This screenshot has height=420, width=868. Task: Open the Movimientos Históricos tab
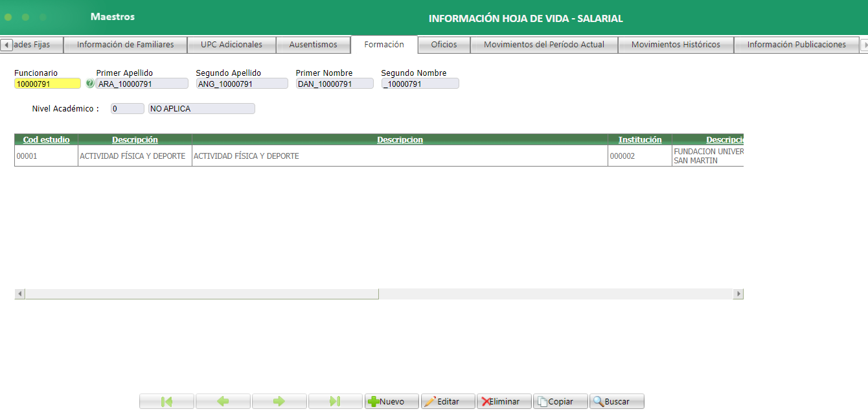tap(675, 45)
